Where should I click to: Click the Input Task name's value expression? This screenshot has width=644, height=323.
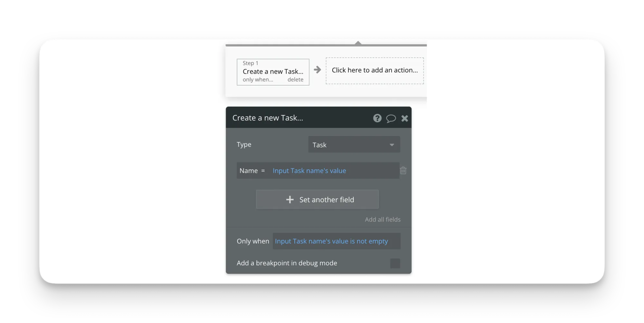[309, 171]
